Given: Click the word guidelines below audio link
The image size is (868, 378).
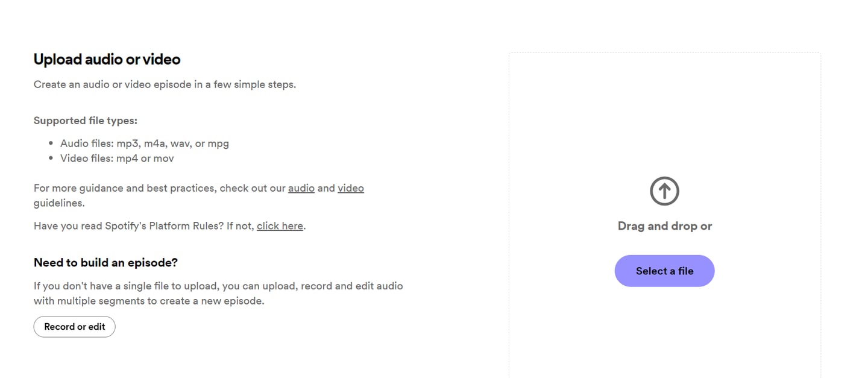Looking at the screenshot, I should (59, 203).
